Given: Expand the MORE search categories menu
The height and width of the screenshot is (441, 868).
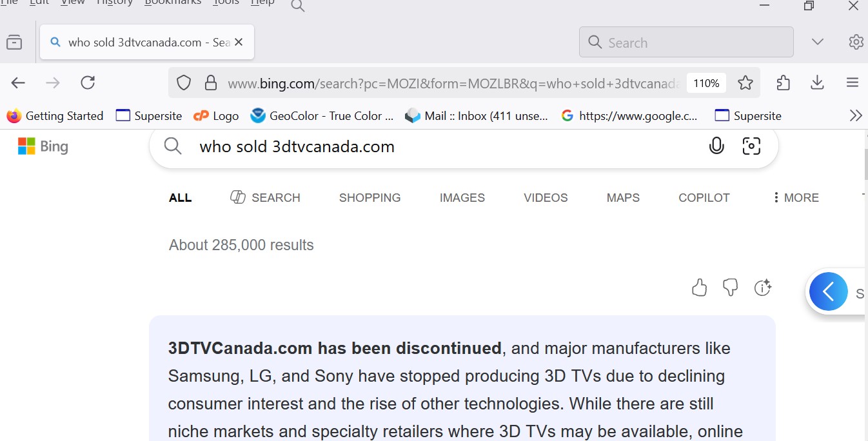Looking at the screenshot, I should pos(795,198).
